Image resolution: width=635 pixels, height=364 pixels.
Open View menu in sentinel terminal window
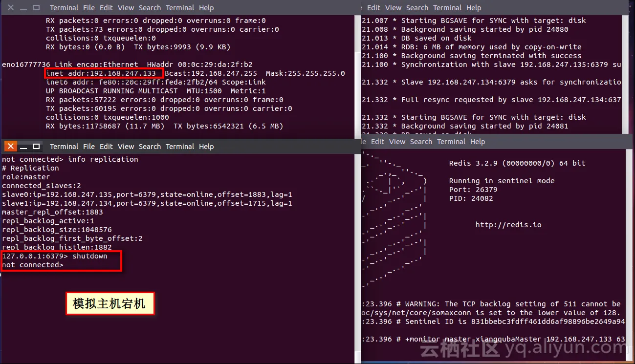(x=397, y=142)
